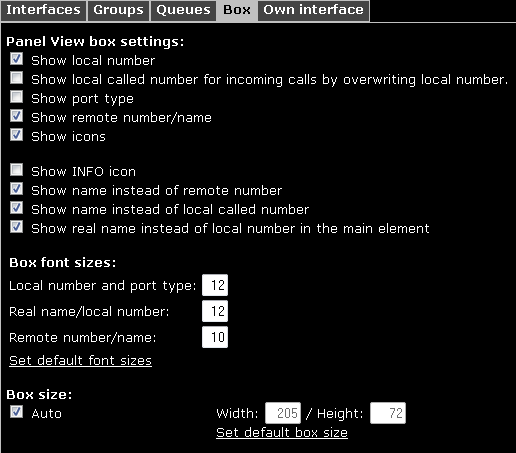Screen dimensions: 516x453
Task: Click the Remote number/name font size field
Action: (215, 337)
